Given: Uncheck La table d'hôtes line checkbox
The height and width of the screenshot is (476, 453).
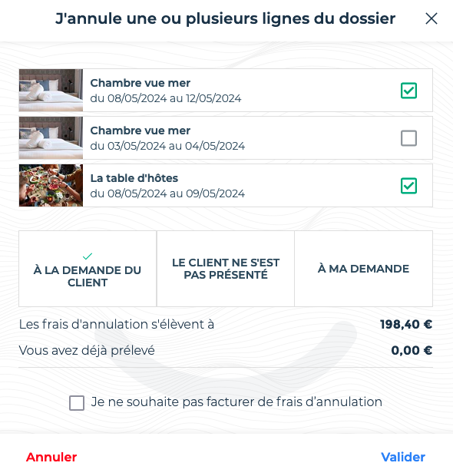Looking at the screenshot, I should click(408, 186).
